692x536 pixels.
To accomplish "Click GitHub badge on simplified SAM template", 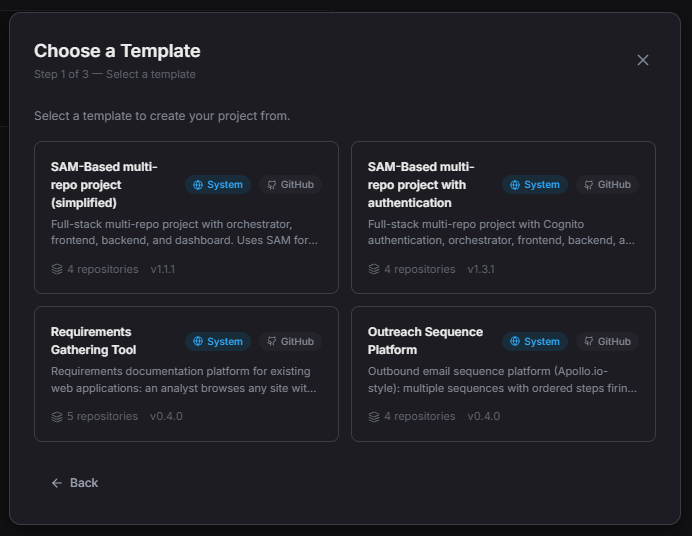I will tap(290, 185).
